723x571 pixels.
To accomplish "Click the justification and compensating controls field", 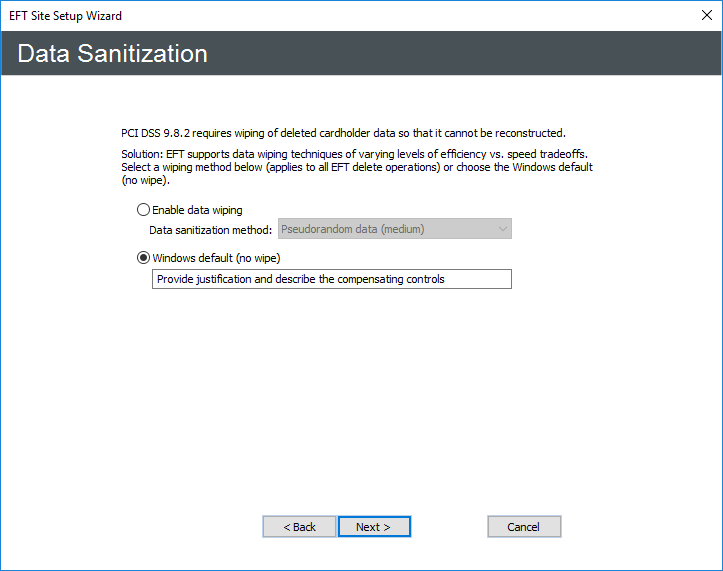I will point(331,279).
